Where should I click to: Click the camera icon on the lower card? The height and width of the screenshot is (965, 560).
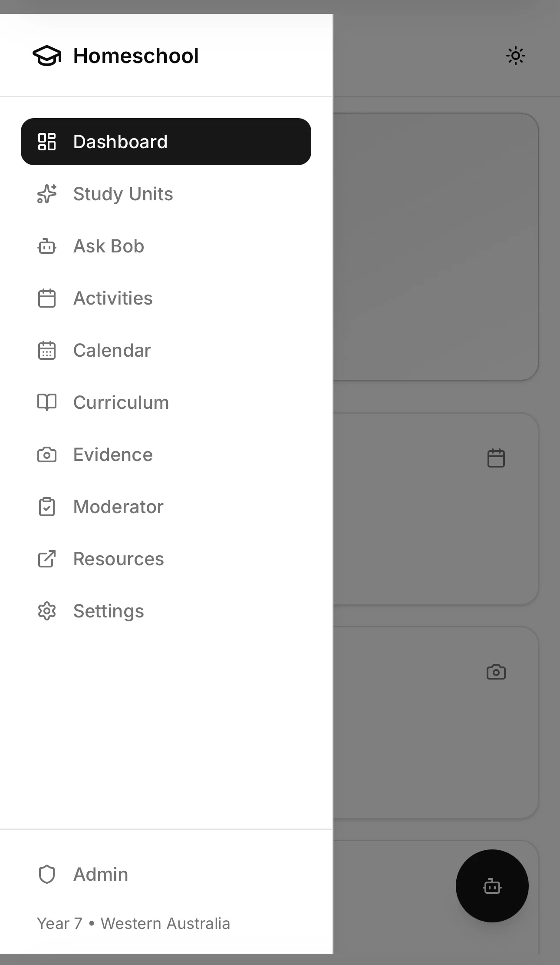[x=496, y=672]
